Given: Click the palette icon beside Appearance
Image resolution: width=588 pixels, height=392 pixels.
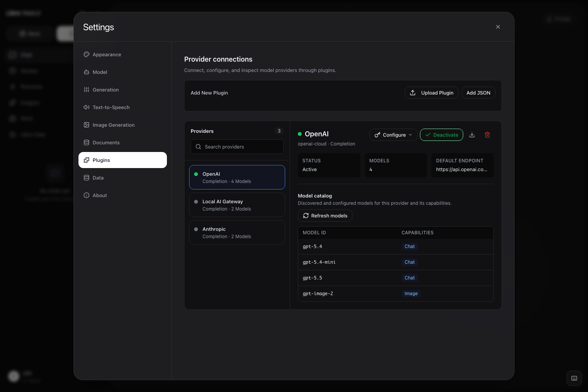Looking at the screenshot, I should 87,54.
